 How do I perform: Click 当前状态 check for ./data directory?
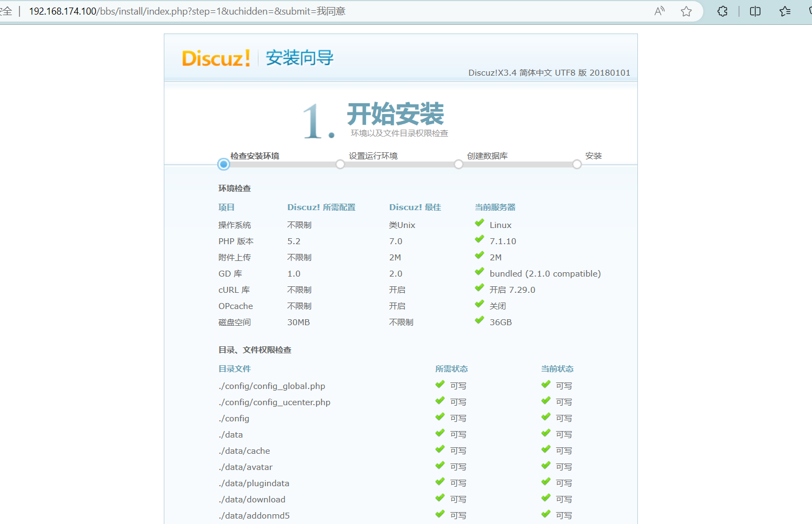(x=546, y=433)
